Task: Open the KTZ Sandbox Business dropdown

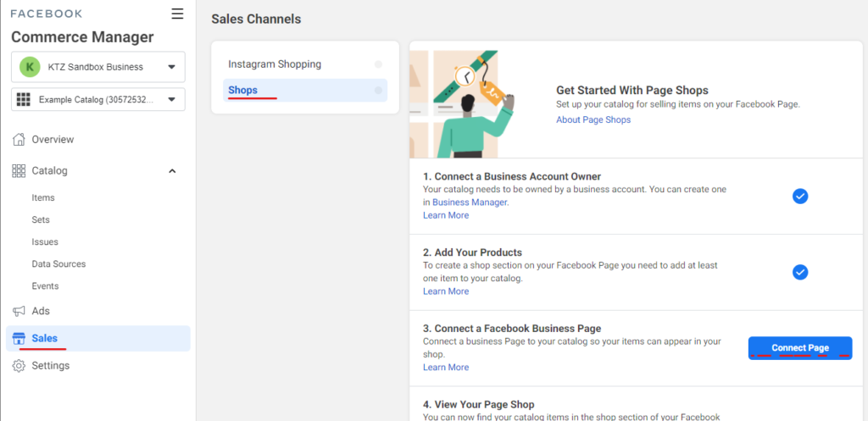Action: 98,67
